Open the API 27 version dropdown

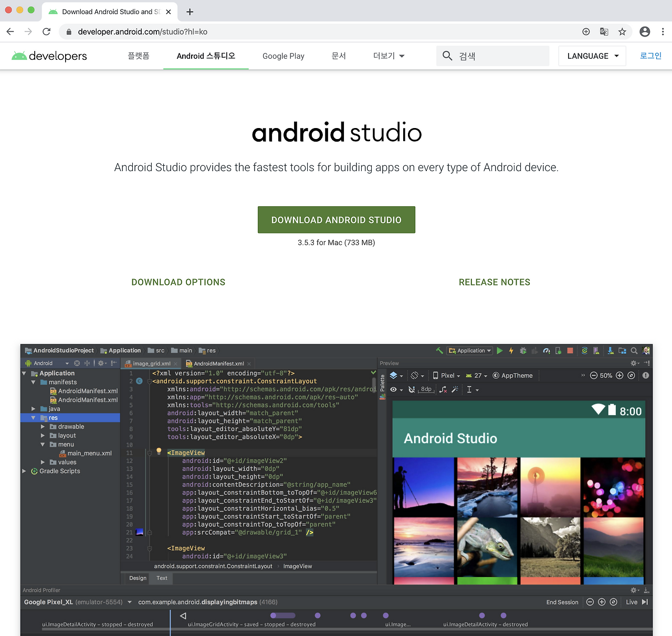[x=477, y=375]
